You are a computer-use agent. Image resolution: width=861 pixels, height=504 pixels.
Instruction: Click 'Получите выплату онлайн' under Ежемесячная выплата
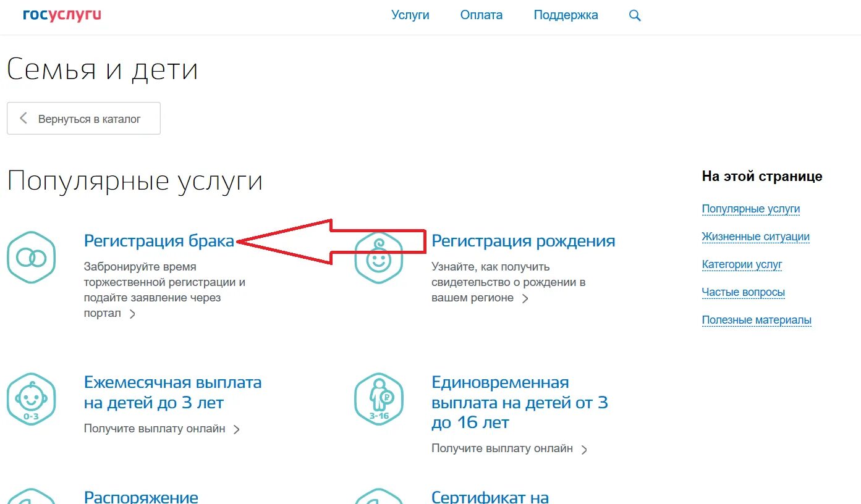tap(155, 429)
